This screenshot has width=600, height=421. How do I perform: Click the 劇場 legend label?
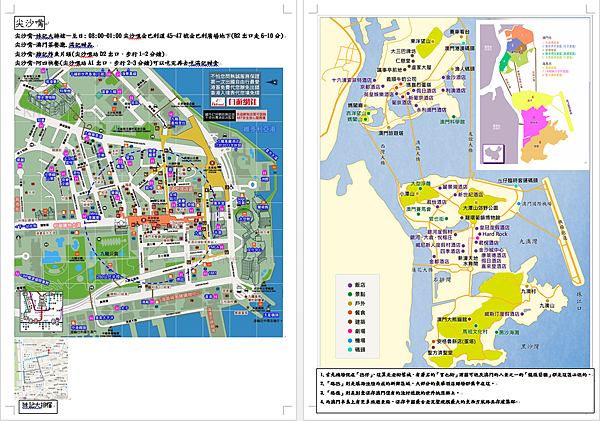pyautogui.click(x=360, y=331)
